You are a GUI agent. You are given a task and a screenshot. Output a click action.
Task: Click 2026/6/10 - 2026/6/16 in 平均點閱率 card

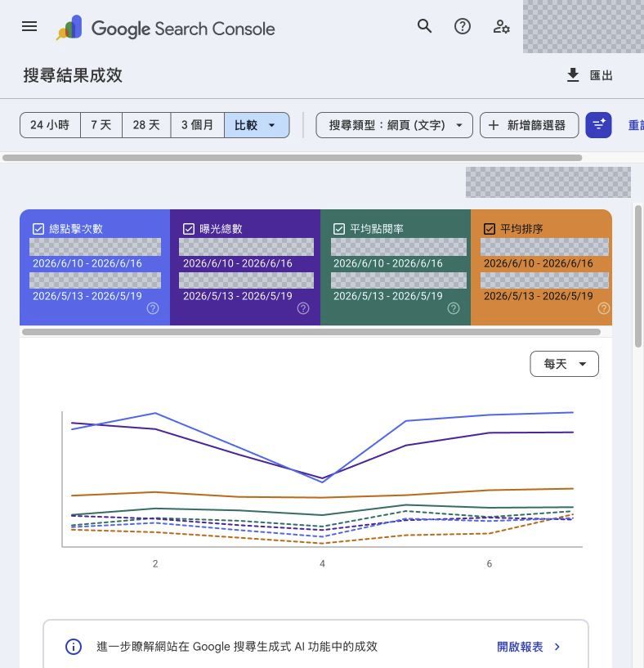388,263
